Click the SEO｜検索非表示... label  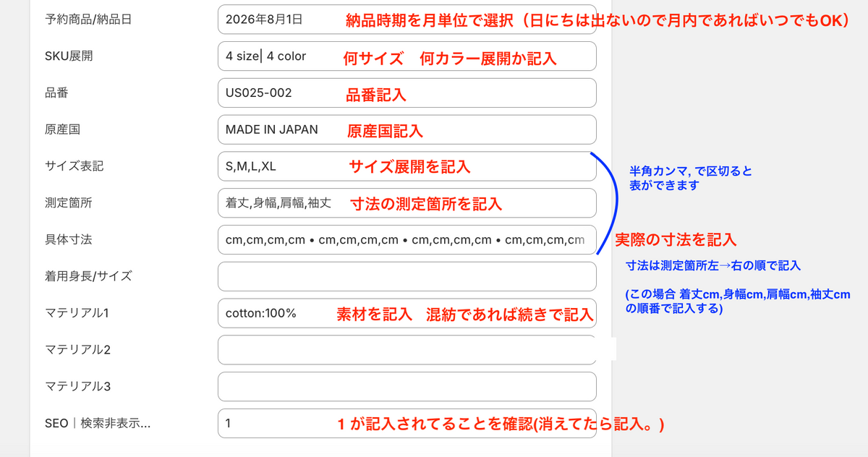pos(98,423)
